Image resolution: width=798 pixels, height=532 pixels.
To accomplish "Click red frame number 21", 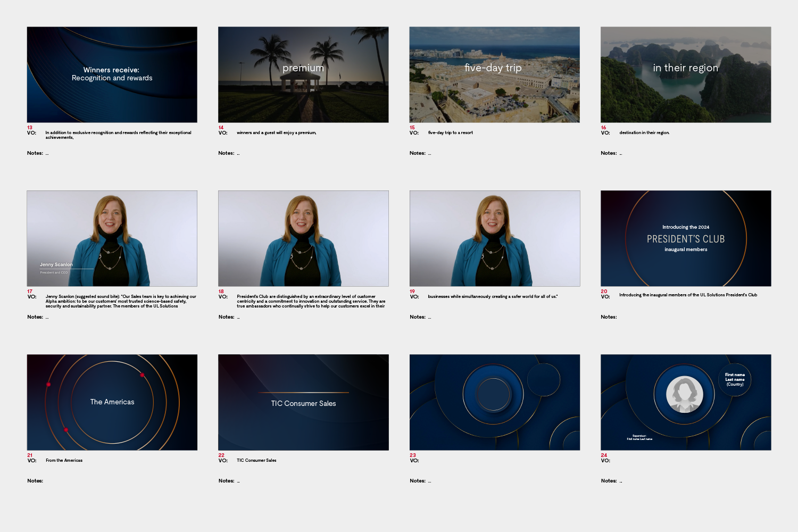I will (30, 455).
